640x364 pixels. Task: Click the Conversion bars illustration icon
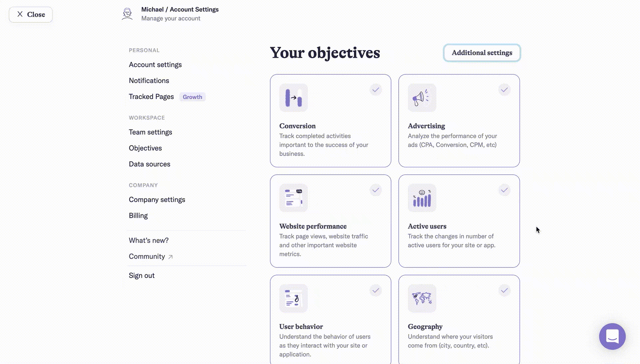point(293,98)
